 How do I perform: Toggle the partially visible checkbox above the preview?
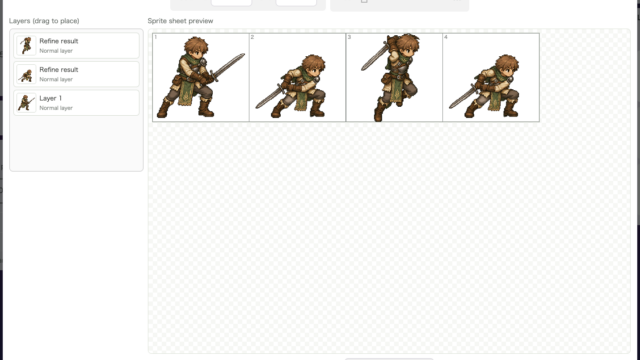point(364,1)
